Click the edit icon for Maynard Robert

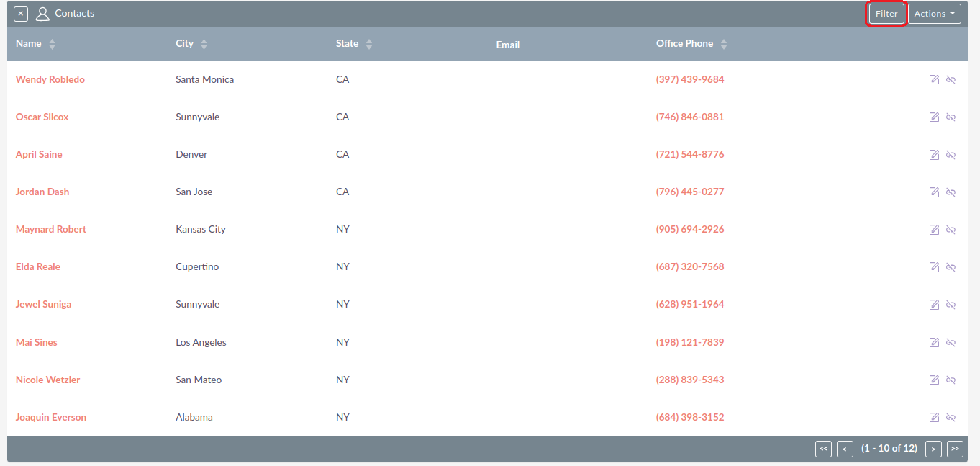934,230
